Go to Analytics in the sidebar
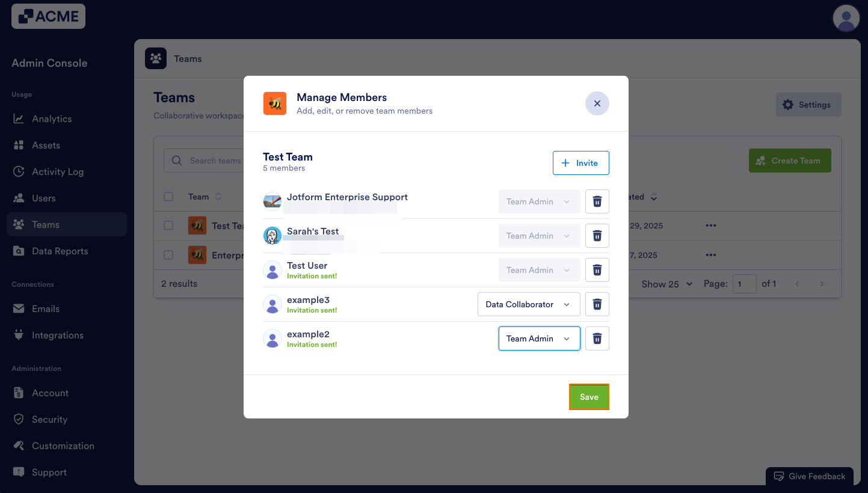 [52, 119]
